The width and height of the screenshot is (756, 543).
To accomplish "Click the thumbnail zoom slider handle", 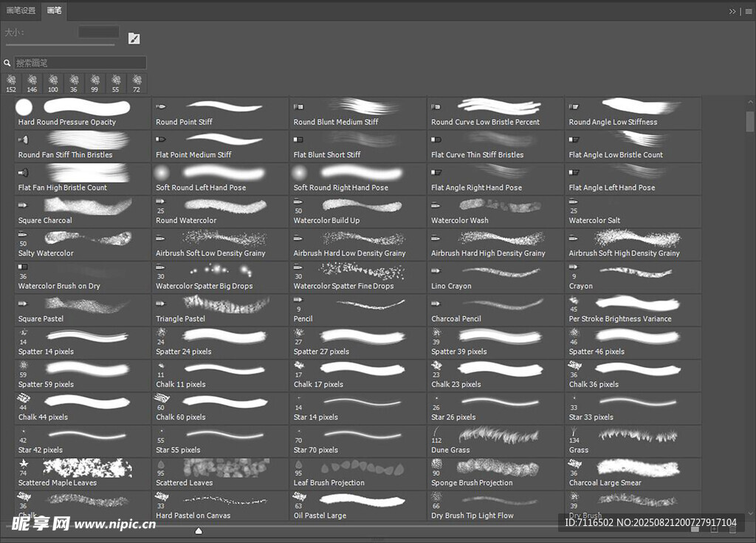I will 198,530.
